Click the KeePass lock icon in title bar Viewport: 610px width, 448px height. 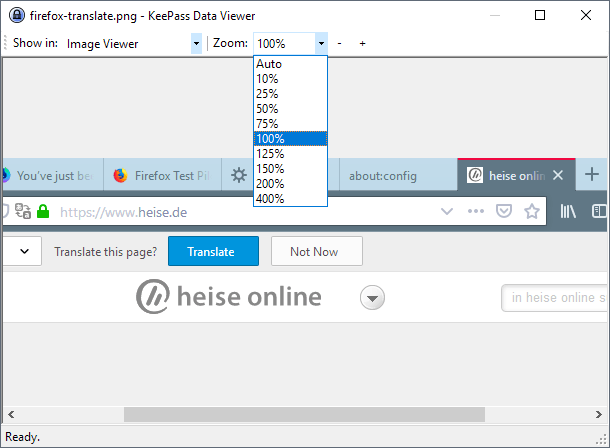[17, 16]
